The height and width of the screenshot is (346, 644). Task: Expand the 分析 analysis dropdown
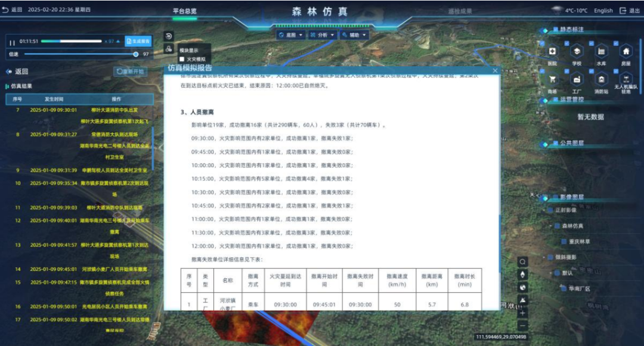coord(323,35)
